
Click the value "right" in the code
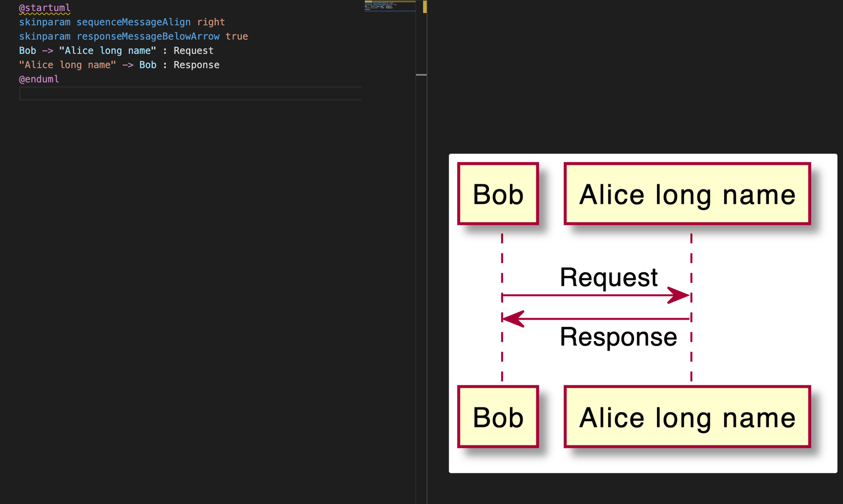[210, 22]
